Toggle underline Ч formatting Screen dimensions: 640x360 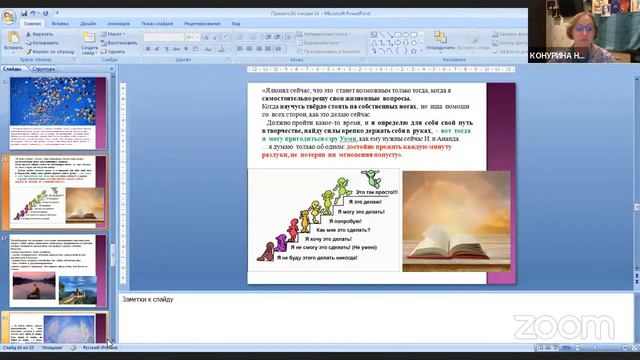(x=167, y=49)
